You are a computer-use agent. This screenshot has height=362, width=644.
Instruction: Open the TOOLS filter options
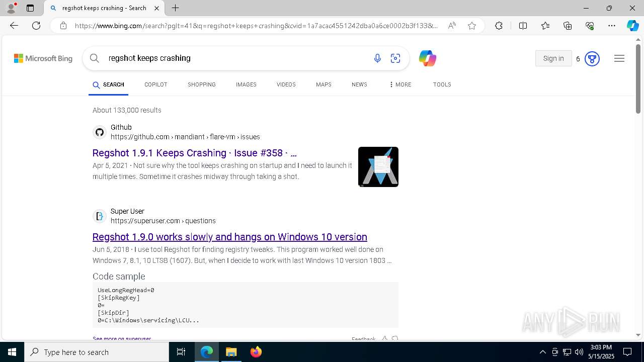(442, 84)
